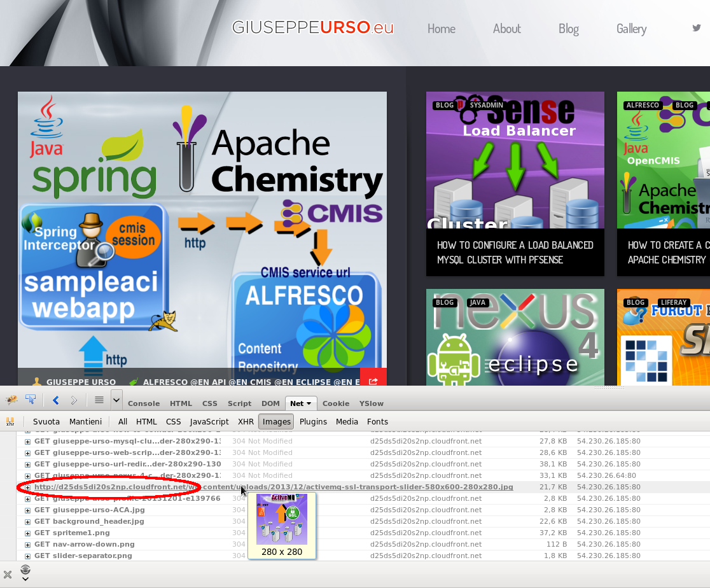Filter Net requests by Fonts
This screenshot has width=710, height=588.
click(377, 421)
